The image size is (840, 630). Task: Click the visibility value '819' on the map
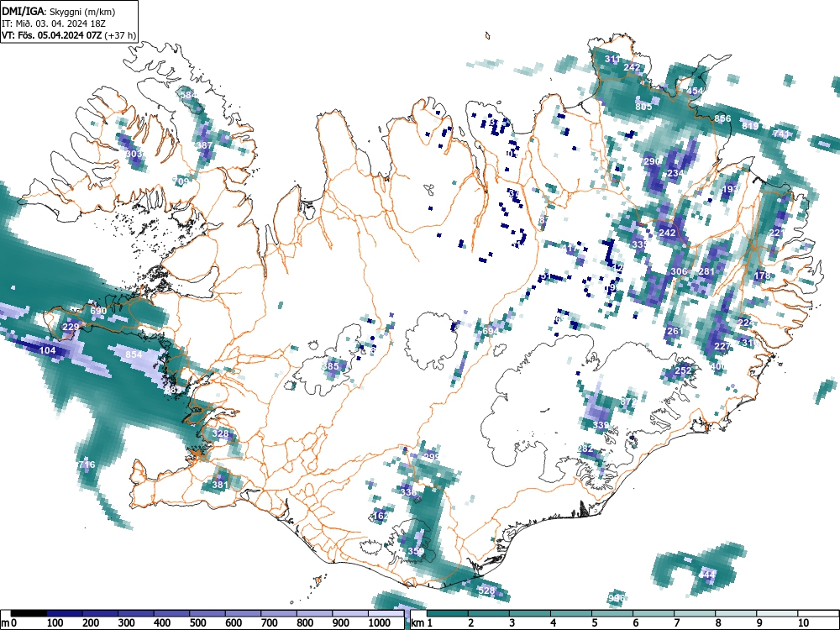750,127
